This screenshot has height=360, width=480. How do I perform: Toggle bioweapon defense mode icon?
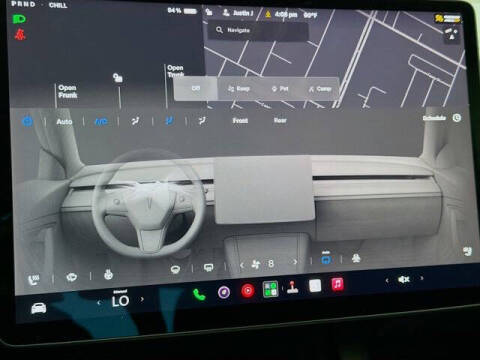pos(356,258)
